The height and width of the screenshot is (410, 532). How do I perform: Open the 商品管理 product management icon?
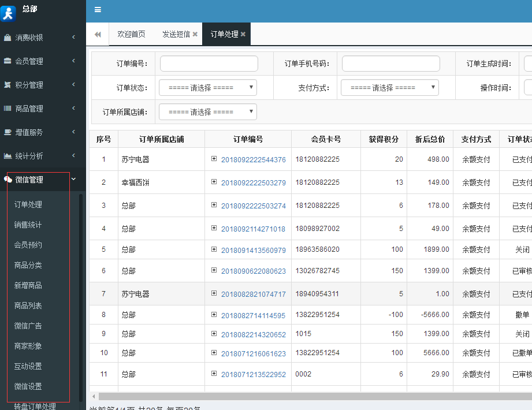tap(8, 108)
